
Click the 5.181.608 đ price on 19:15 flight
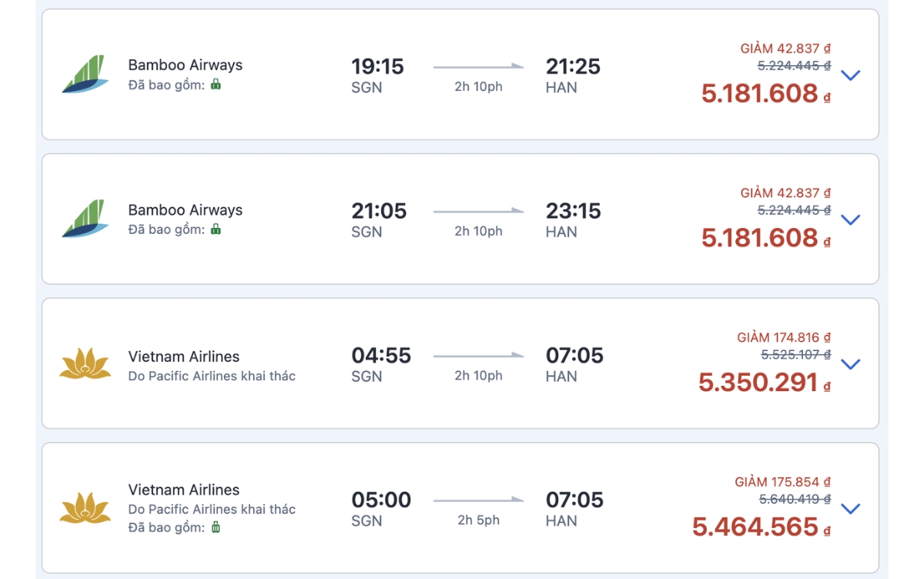[x=766, y=93]
